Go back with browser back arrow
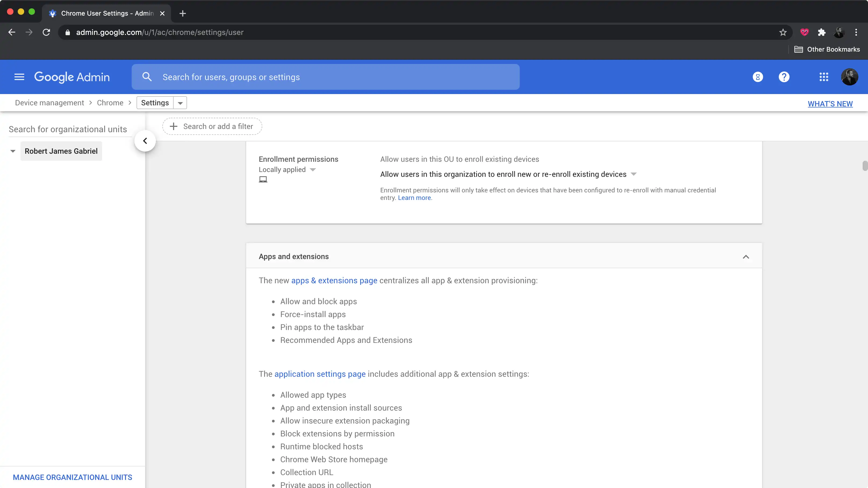This screenshot has height=488, width=868. coord(12,32)
